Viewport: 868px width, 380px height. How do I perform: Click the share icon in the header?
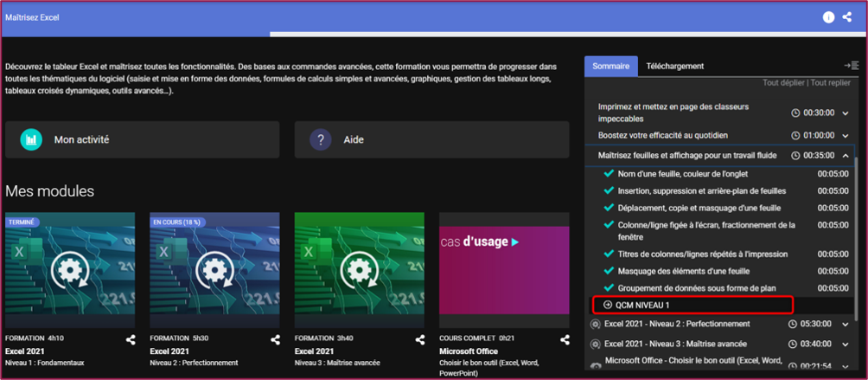point(846,17)
